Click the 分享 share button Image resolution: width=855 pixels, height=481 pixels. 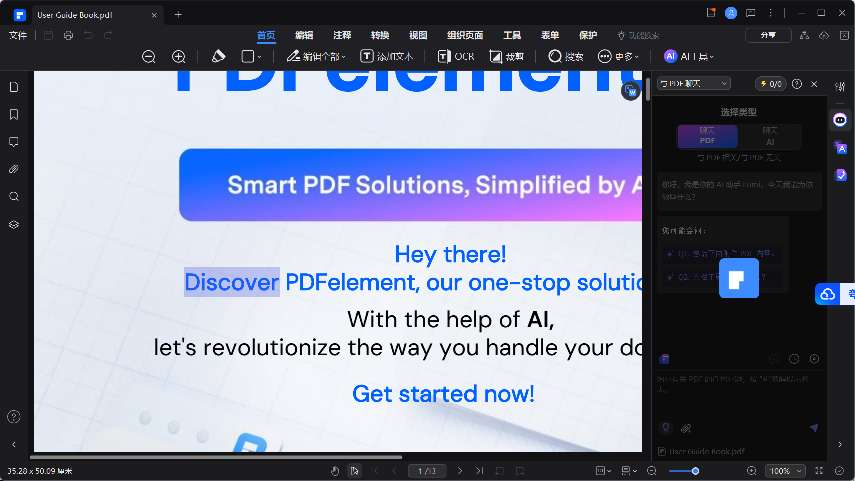tap(768, 35)
